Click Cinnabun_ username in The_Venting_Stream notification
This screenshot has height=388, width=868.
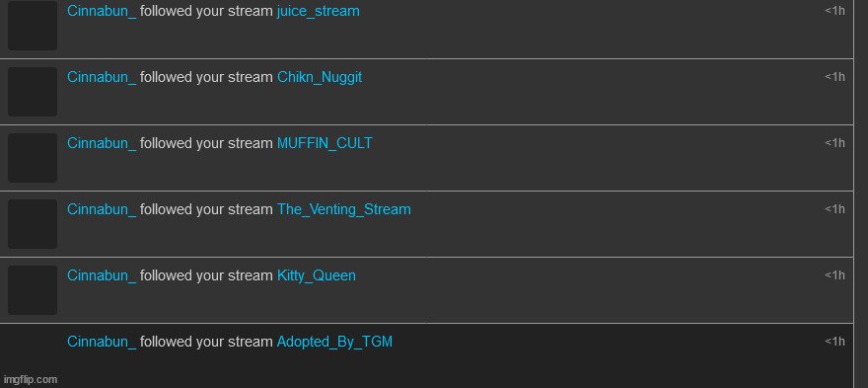tap(102, 209)
